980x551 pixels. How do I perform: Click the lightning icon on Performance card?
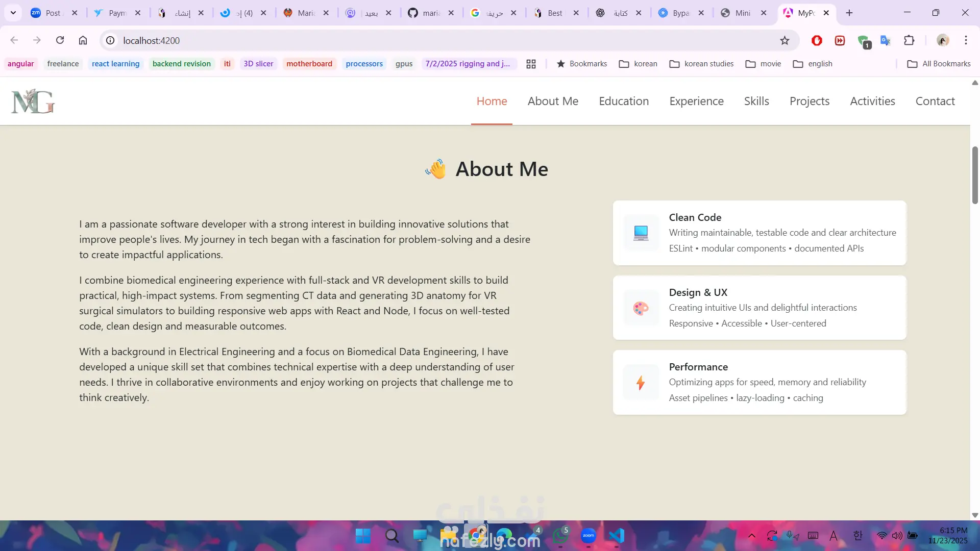[641, 383]
